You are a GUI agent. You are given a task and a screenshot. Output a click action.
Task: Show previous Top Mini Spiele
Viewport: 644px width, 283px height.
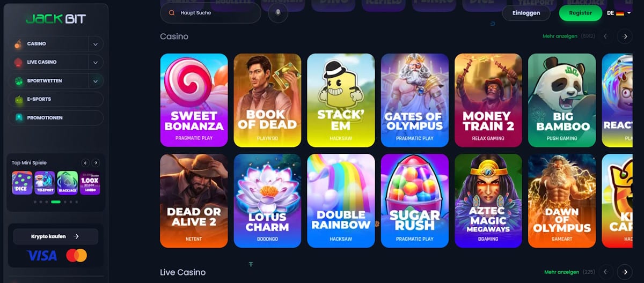tap(85, 162)
